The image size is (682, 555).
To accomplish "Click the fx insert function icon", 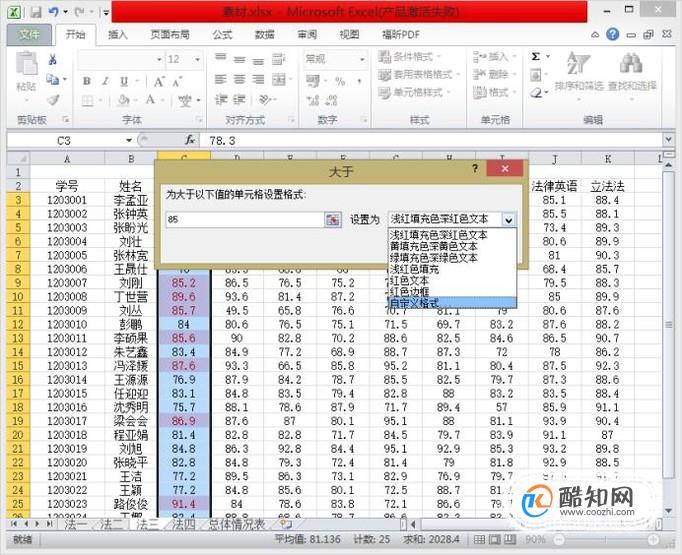I will coord(190,140).
